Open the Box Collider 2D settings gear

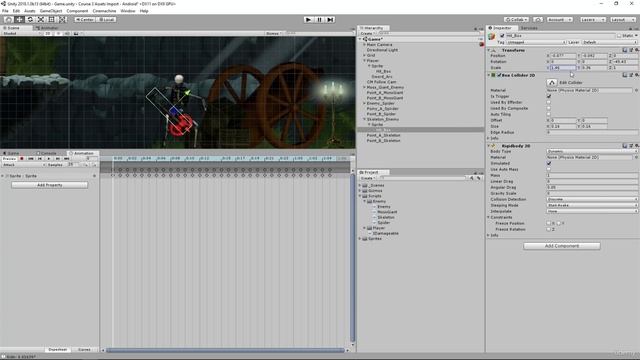[x=636, y=75]
